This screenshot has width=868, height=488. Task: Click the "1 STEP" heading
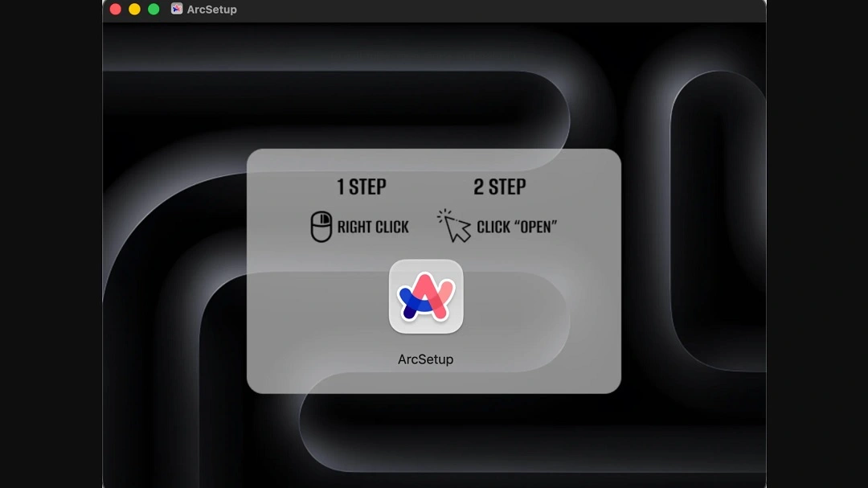click(x=362, y=187)
